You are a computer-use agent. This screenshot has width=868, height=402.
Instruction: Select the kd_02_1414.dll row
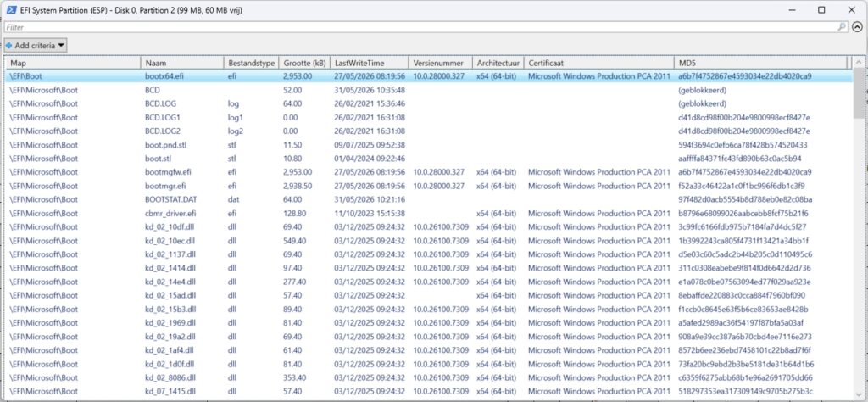[429, 268]
